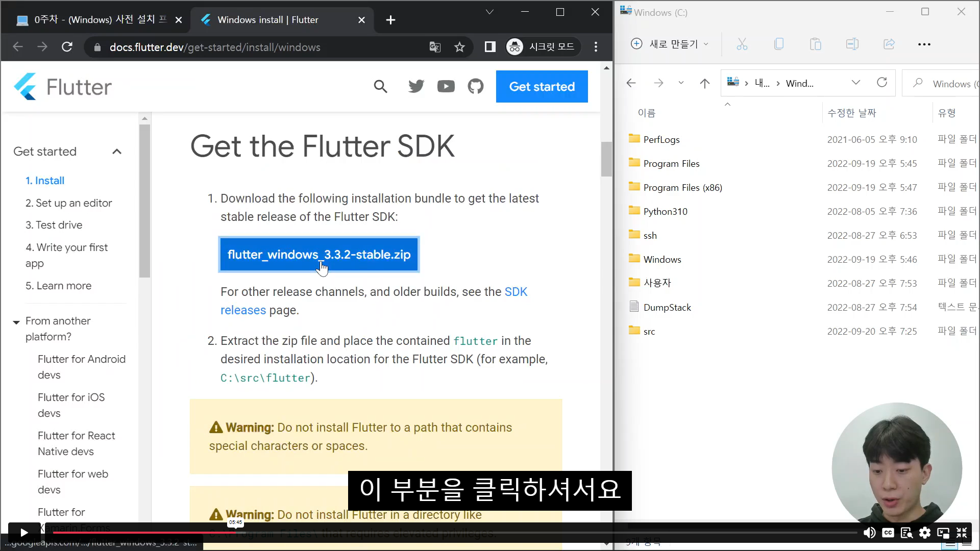Bookmark this page with star icon

459,47
